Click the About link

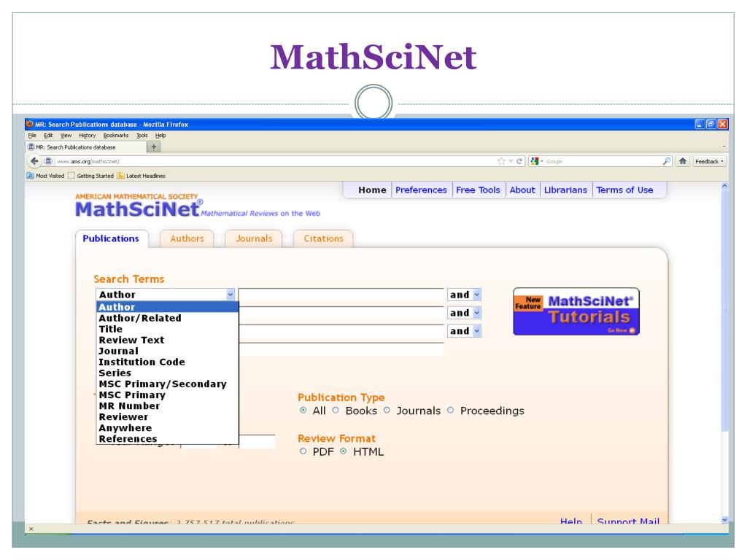[522, 190]
